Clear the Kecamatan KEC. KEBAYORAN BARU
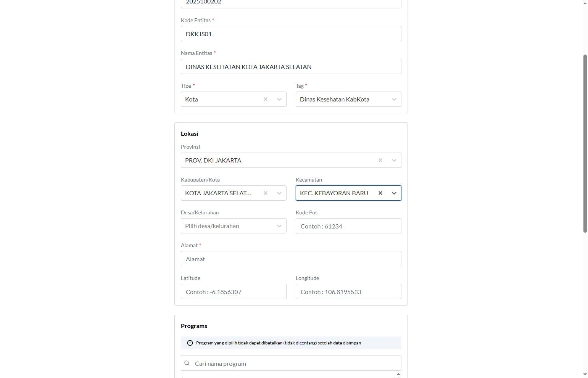 [x=380, y=193]
